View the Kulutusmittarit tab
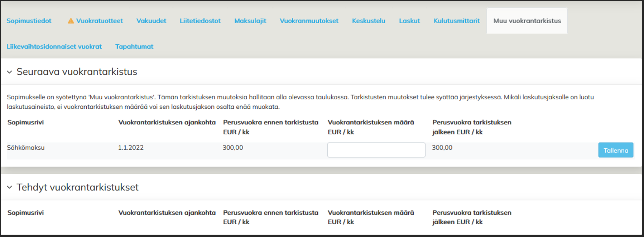This screenshot has width=644, height=237. point(456,21)
